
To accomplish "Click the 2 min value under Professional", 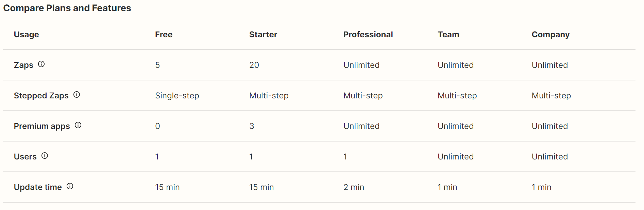I will pos(354,187).
